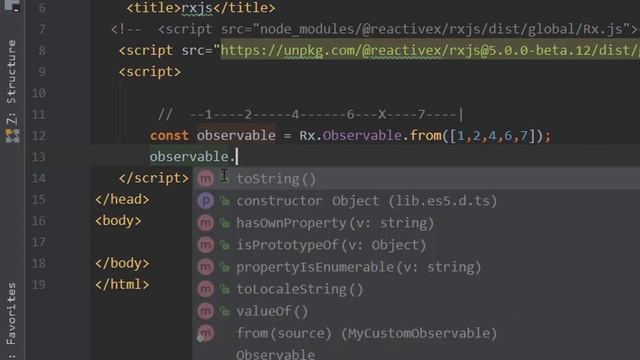Choose isPrototypeOf(v: Object) suggestion

pyautogui.click(x=416, y=245)
